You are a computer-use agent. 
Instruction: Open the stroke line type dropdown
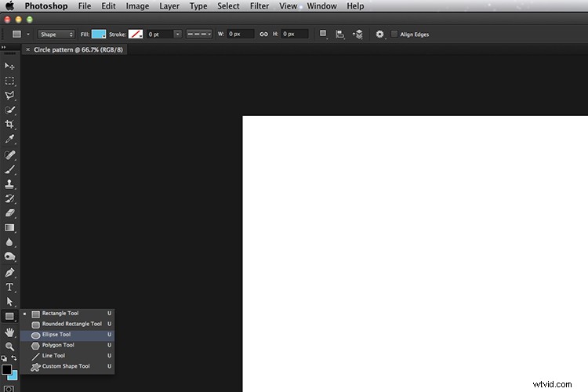(199, 34)
